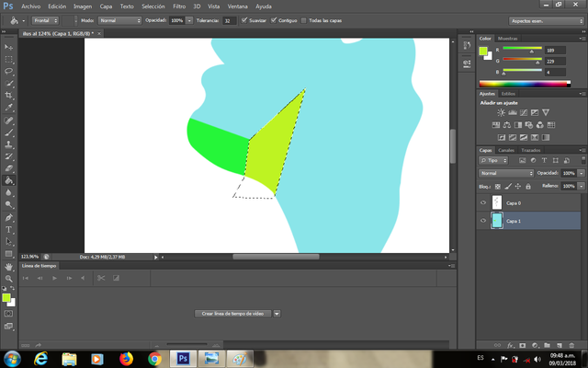
Task: Open the Frontal fill source dropdown
Action: pyautogui.click(x=46, y=19)
